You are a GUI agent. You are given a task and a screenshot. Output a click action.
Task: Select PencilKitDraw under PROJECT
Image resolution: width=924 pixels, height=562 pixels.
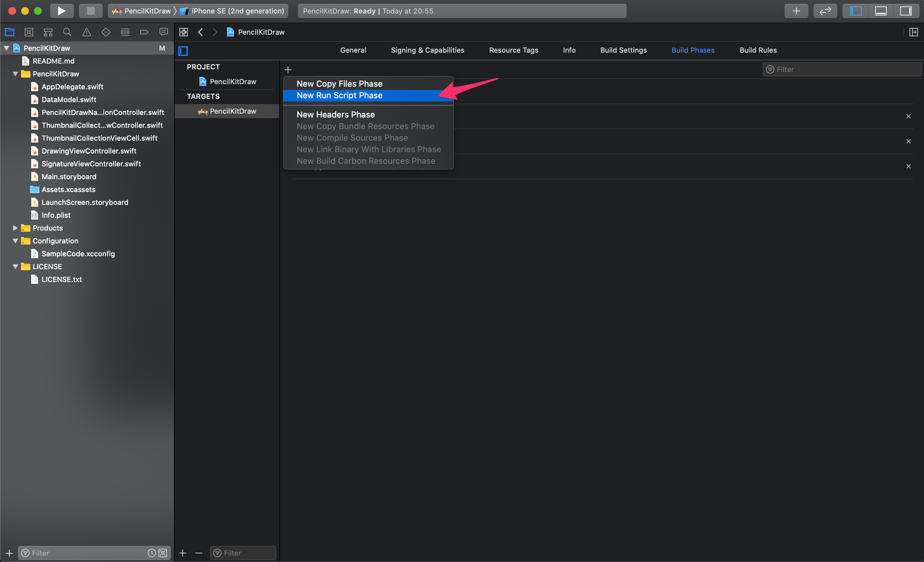pyautogui.click(x=228, y=82)
